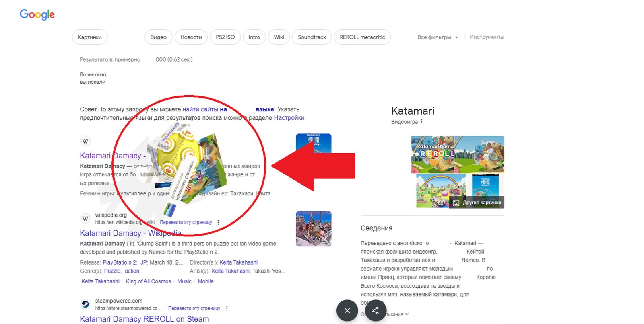Follow the найти сайты на языке link
Screen dimensions: 644x324
228,109
